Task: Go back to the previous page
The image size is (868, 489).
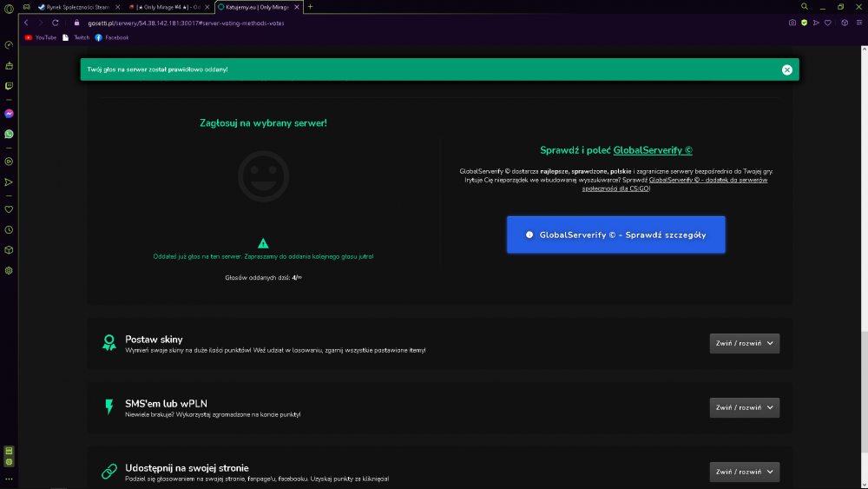Action: pyautogui.click(x=26, y=23)
